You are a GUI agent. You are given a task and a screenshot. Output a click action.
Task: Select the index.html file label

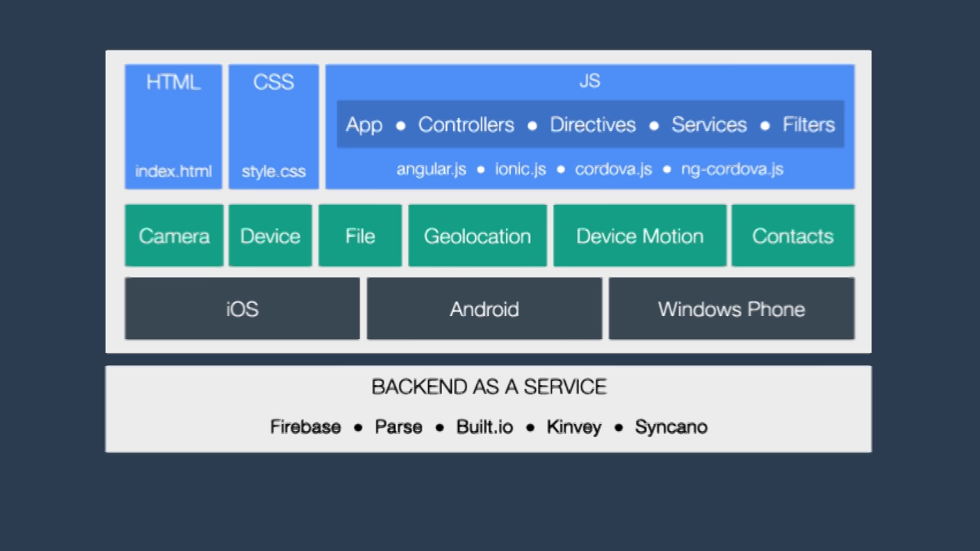pyautogui.click(x=174, y=171)
